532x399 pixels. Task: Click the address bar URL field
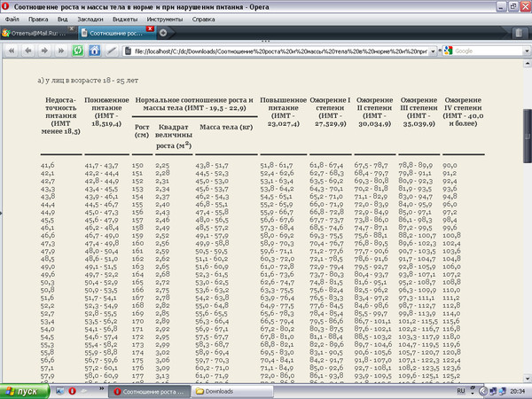click(x=281, y=51)
